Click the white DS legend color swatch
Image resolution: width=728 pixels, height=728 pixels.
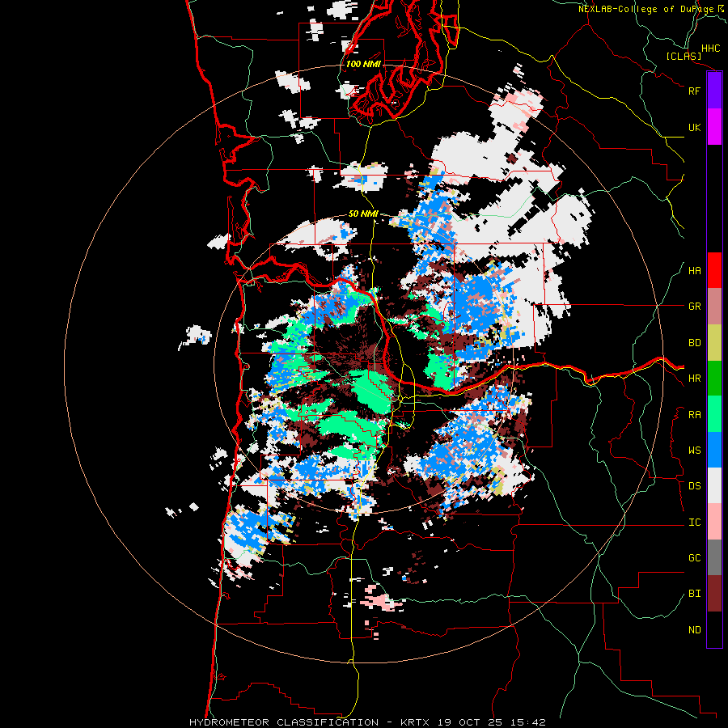coord(714,485)
